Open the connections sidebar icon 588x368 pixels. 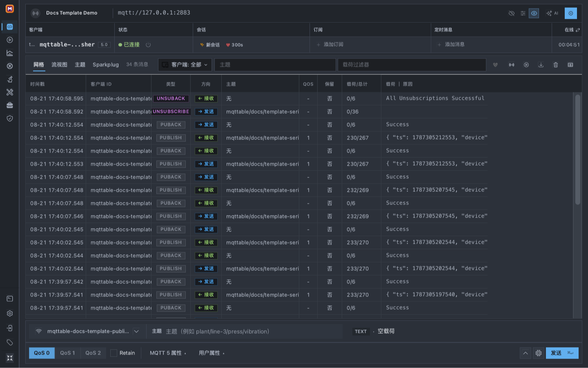click(10, 27)
